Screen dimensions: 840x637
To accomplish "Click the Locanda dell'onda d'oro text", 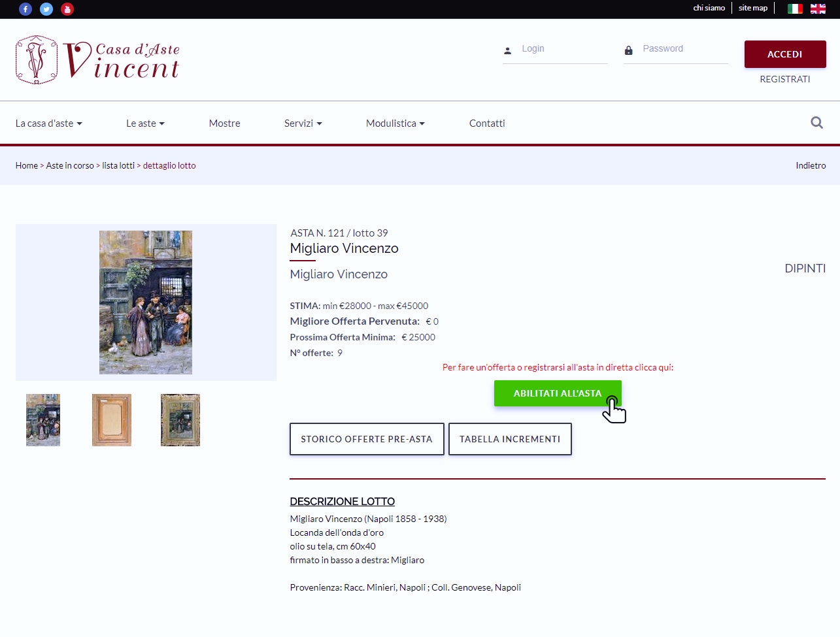I will (337, 532).
